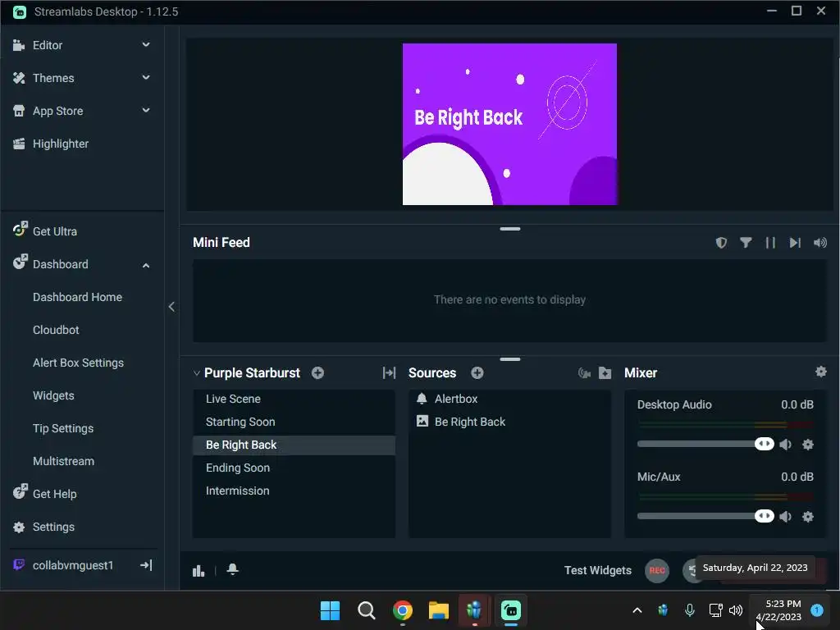Open scene transitions icon beside Purple Starburst
The height and width of the screenshot is (630, 840).
(x=389, y=373)
